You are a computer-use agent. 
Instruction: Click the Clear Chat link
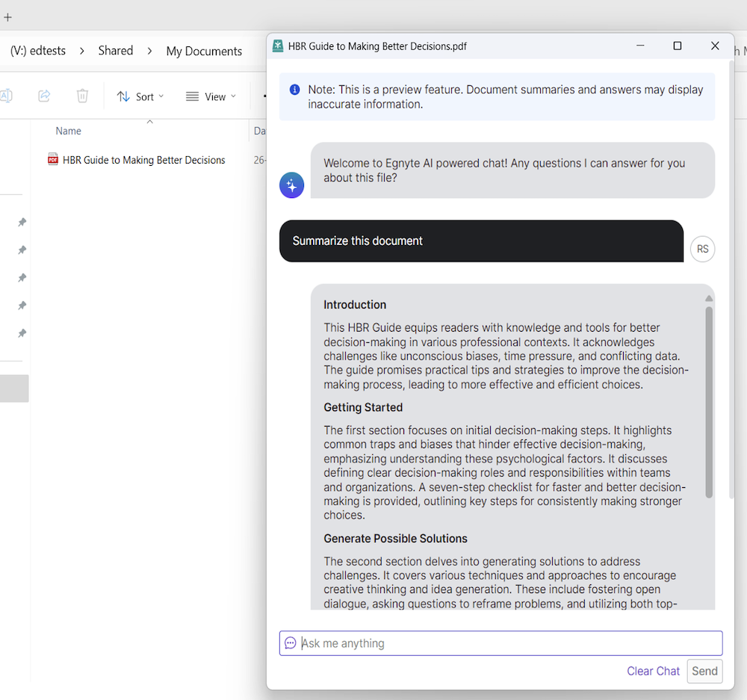[x=653, y=671]
